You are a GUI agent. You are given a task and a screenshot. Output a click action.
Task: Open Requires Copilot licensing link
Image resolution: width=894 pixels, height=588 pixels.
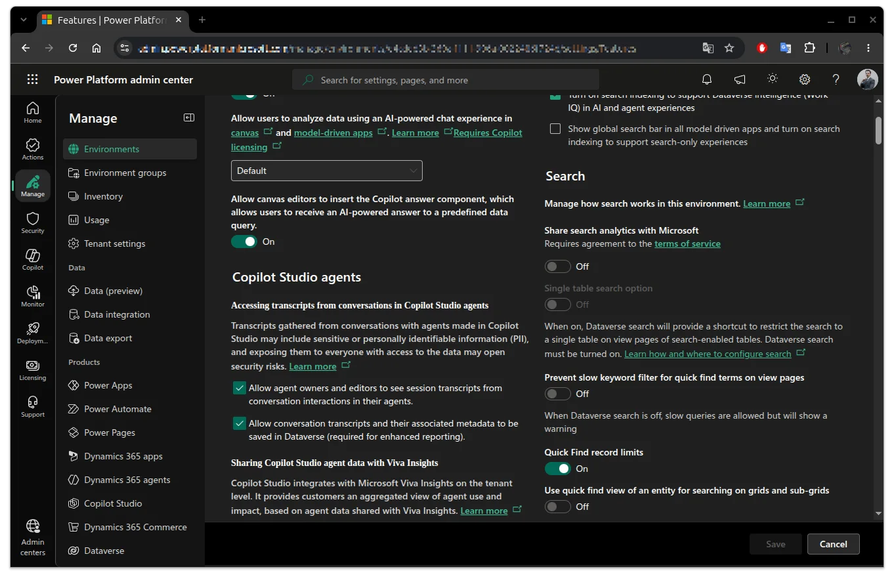point(488,133)
